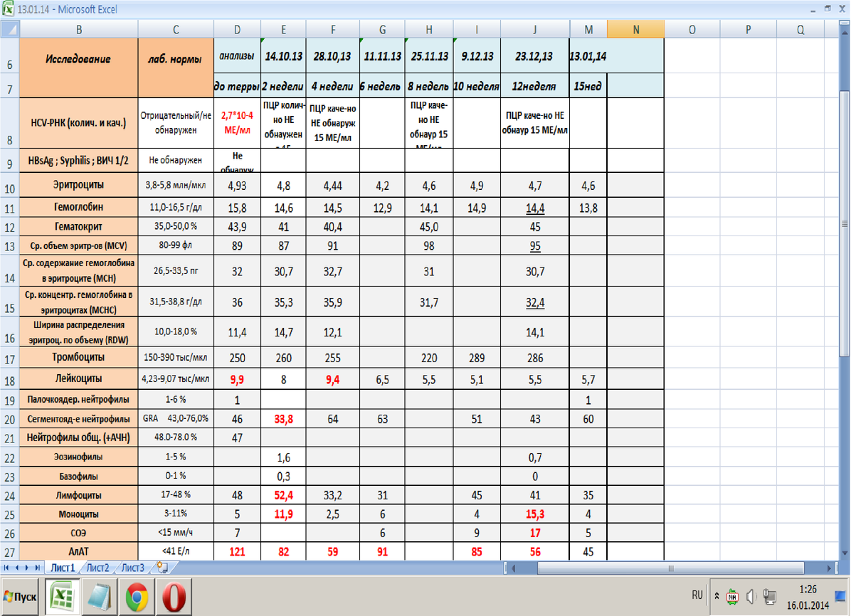Click the Пуск start button
Screen dimensions: 851x616
pos(19,597)
